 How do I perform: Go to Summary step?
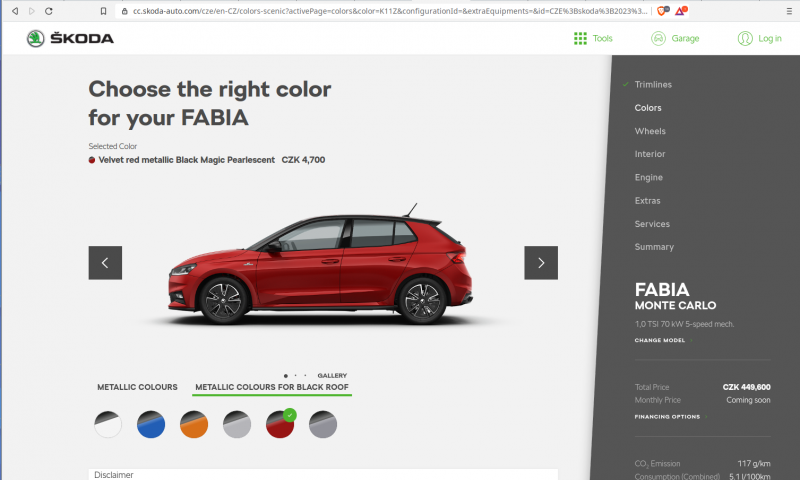click(x=654, y=247)
